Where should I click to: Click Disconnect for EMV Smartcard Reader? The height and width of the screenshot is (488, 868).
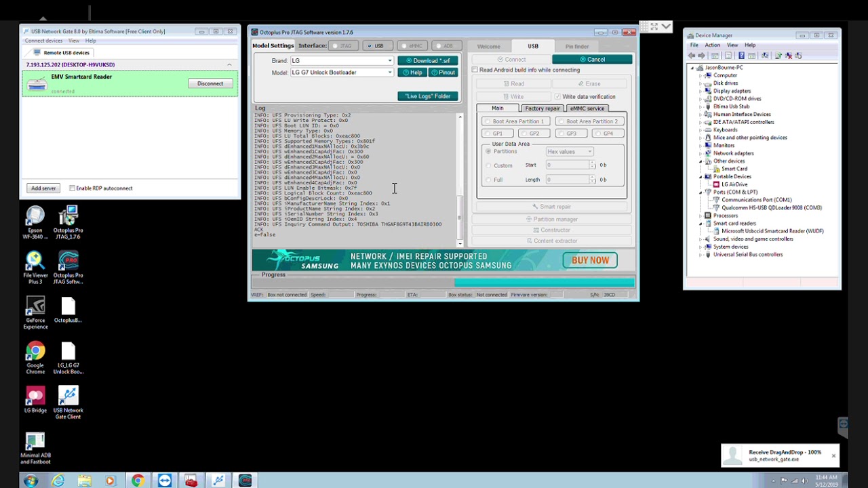(x=210, y=83)
